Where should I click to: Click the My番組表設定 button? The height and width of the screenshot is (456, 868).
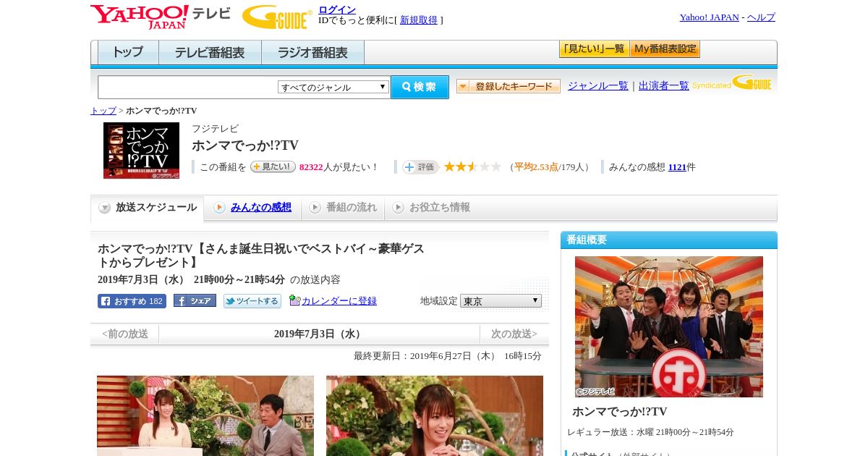665,49
